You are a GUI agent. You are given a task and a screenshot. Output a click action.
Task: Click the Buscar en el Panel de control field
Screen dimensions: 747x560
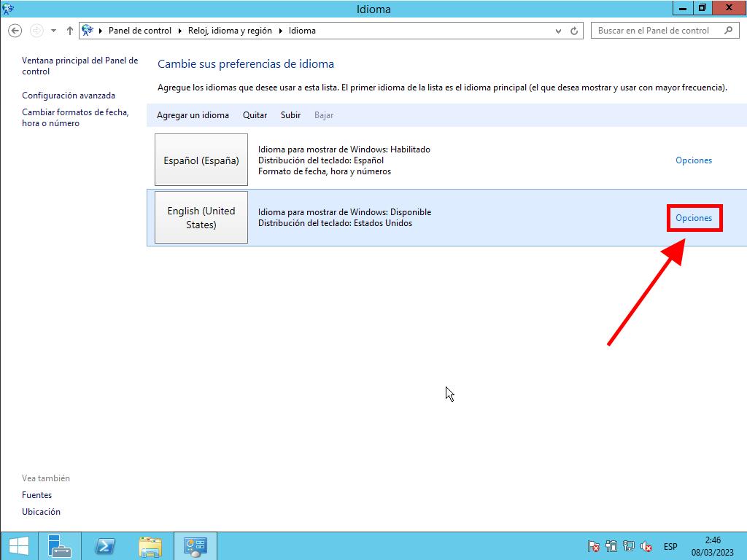pyautogui.click(x=658, y=31)
